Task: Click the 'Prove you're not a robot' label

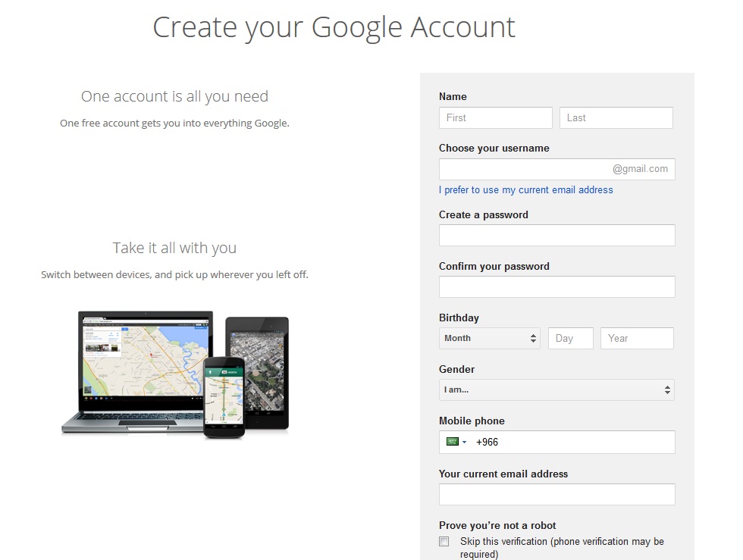Action: (x=497, y=525)
